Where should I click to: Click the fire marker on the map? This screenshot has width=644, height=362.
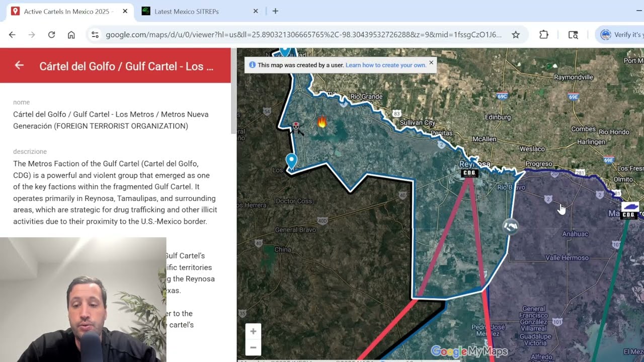322,122
